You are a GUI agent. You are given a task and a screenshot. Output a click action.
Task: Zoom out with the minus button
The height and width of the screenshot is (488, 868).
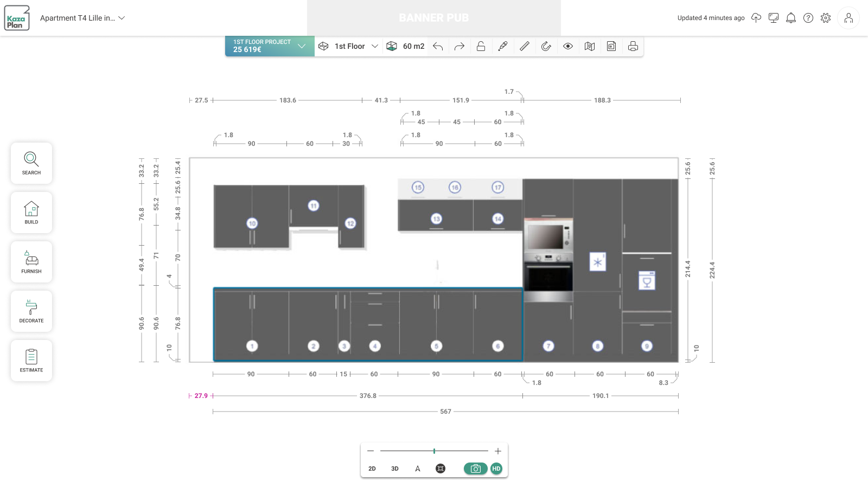[371, 451]
